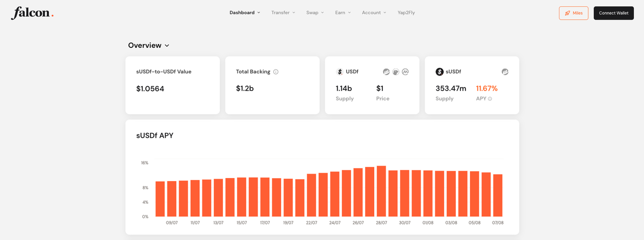Click the 26/07 x-axis date label
This screenshot has width=644, height=240.
358,223
